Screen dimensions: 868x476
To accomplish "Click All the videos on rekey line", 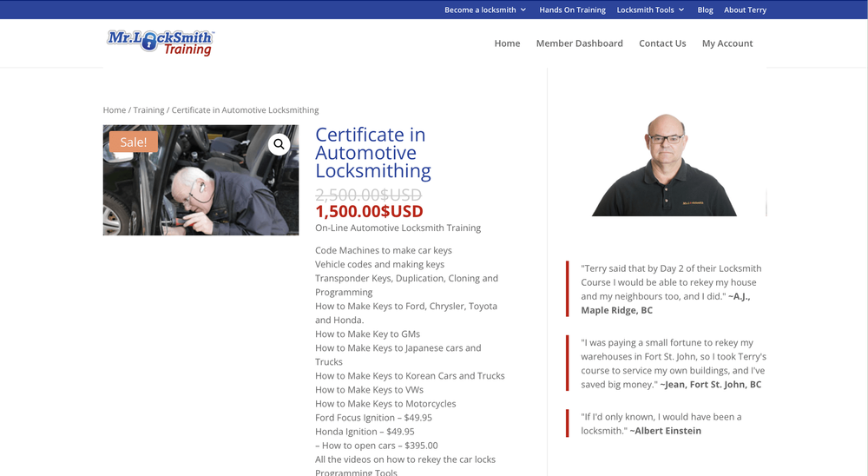I will pos(405,459).
